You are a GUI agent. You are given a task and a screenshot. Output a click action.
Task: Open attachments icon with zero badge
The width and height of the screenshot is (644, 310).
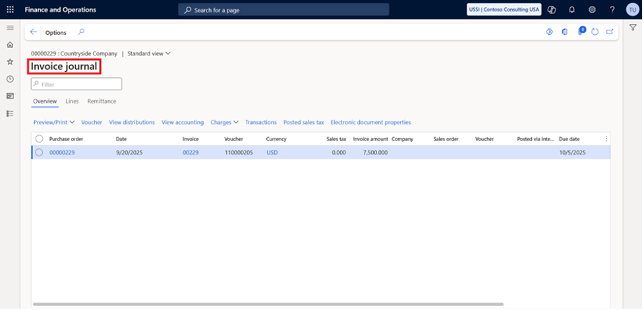point(581,31)
